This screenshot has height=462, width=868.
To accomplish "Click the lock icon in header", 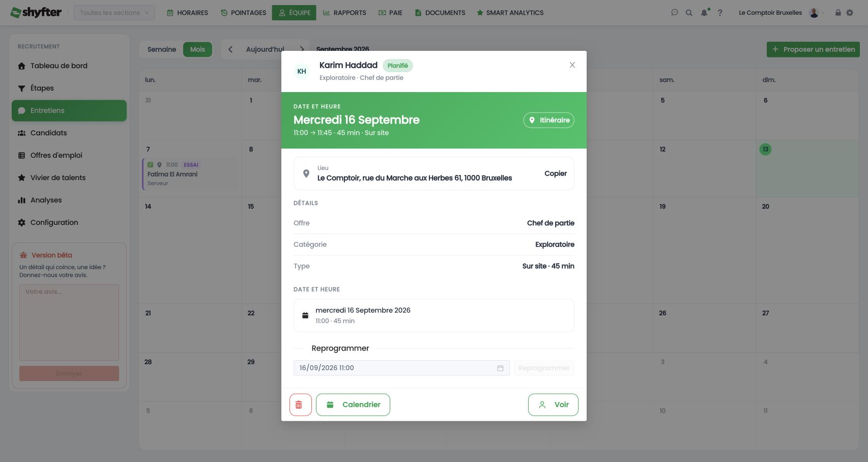I will click(838, 13).
